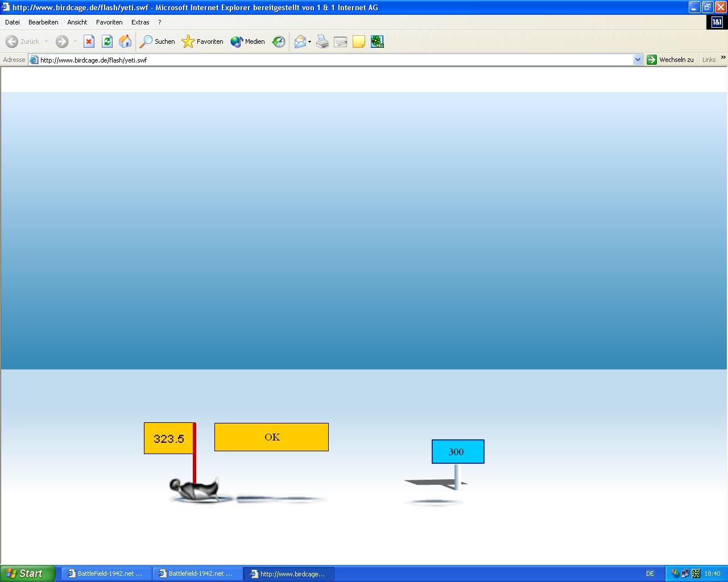
Task: Click the Wechseln zu go button
Action: [671, 60]
